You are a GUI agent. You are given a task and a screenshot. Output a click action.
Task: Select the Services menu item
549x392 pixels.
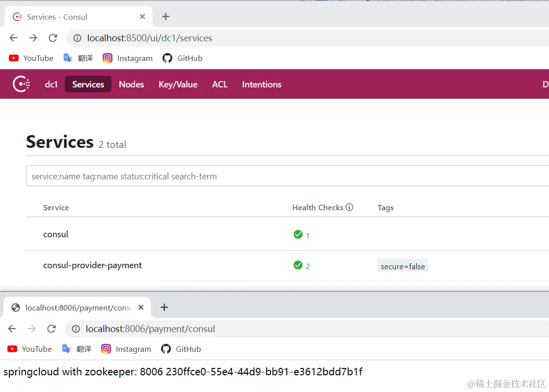pos(88,84)
